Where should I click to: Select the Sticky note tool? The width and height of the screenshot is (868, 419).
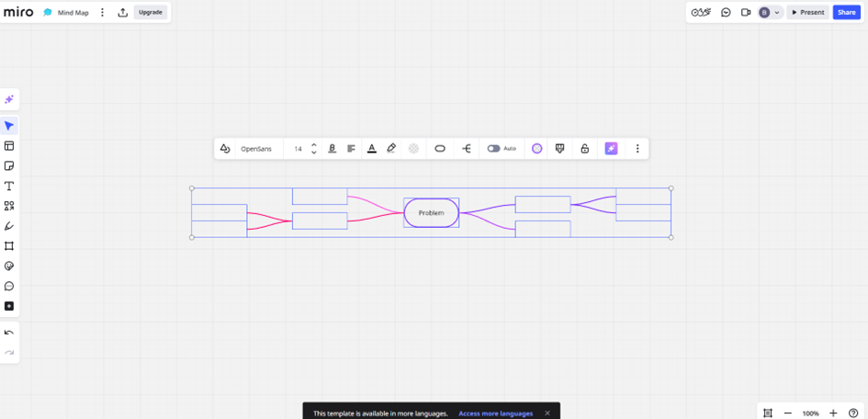point(9,166)
